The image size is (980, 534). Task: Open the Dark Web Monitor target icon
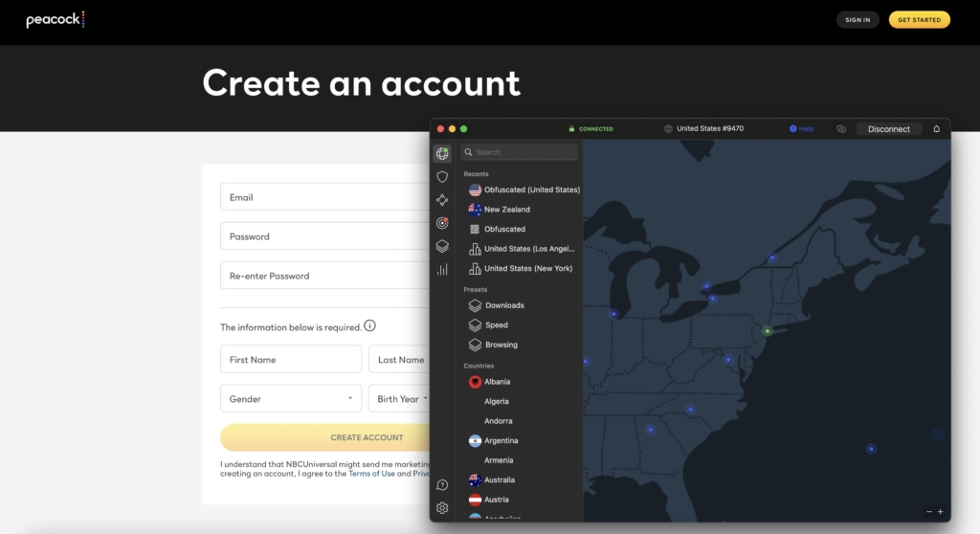pyautogui.click(x=442, y=223)
